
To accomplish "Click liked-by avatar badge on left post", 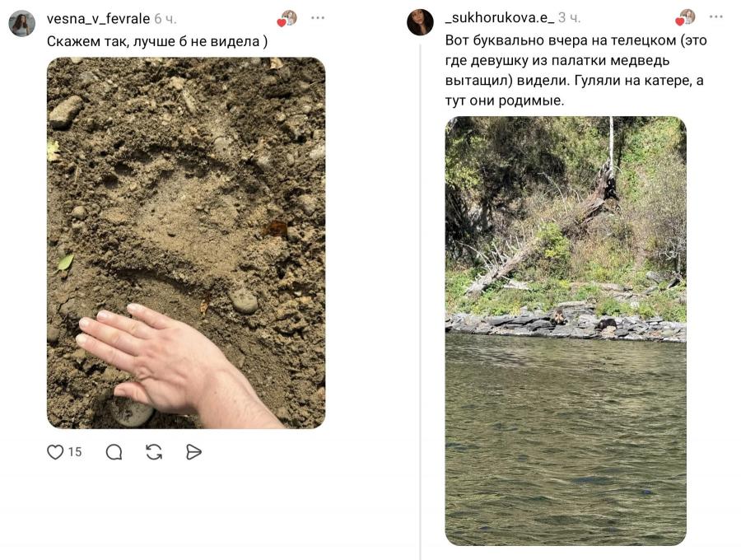I will 287,18.
